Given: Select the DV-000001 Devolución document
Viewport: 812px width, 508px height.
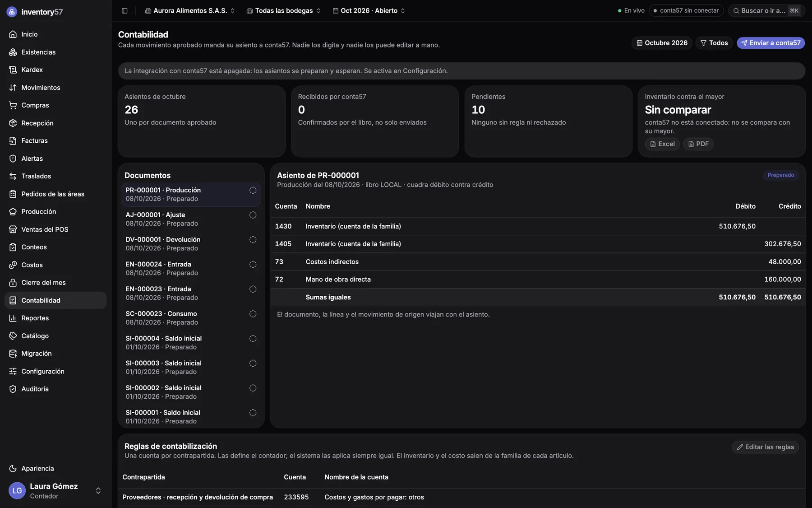Looking at the screenshot, I should click(191, 244).
